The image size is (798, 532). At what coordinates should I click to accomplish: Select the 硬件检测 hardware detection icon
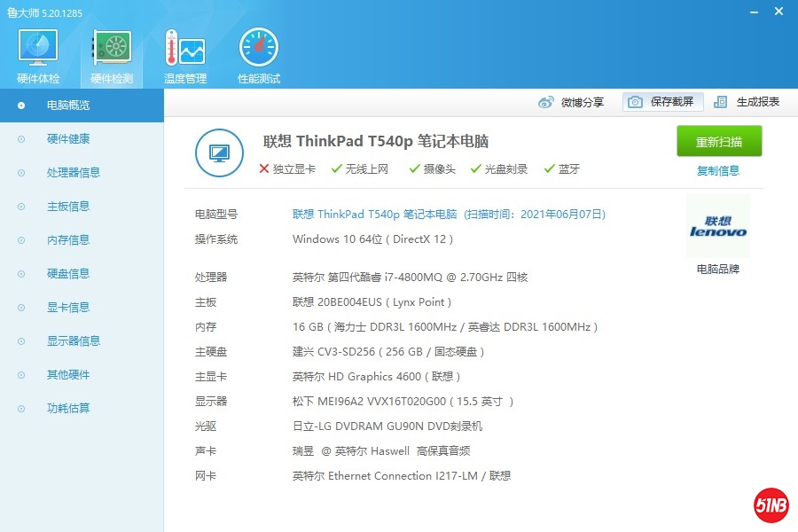click(112, 55)
